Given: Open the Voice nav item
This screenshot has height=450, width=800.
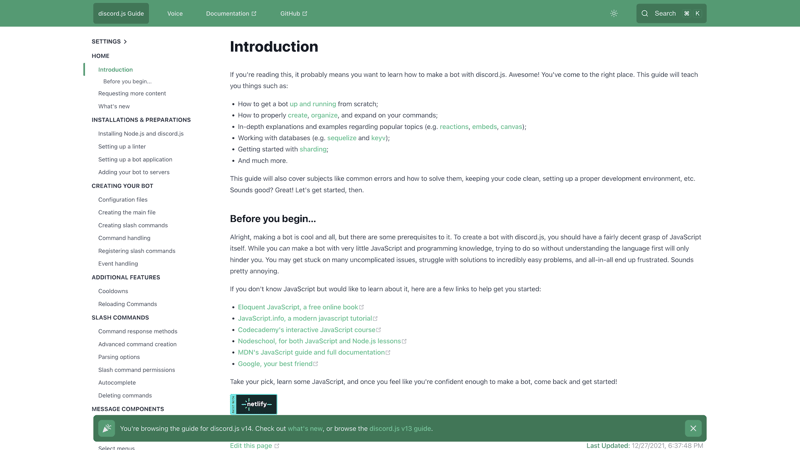Looking at the screenshot, I should pos(175,14).
